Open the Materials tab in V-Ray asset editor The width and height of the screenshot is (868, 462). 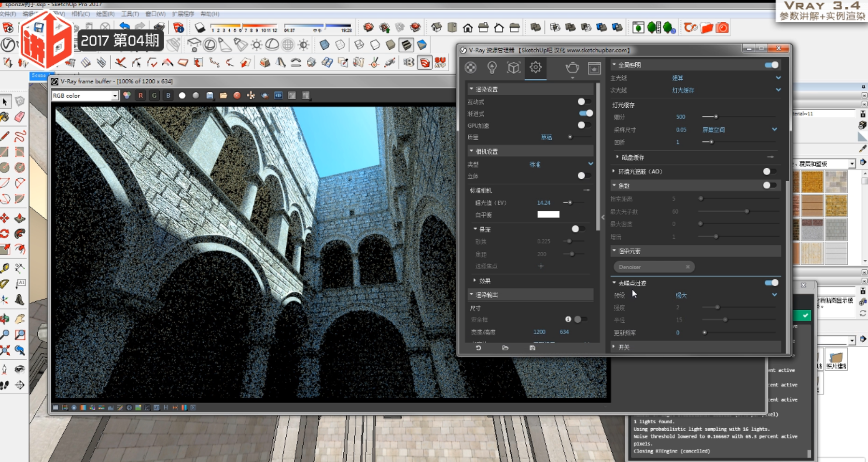coord(471,68)
